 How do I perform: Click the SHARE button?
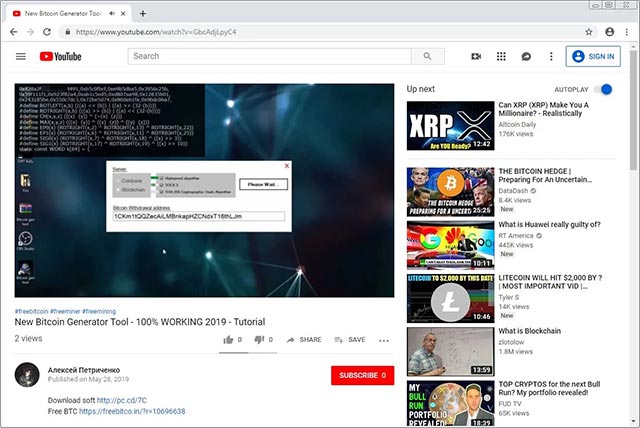pyautogui.click(x=304, y=339)
